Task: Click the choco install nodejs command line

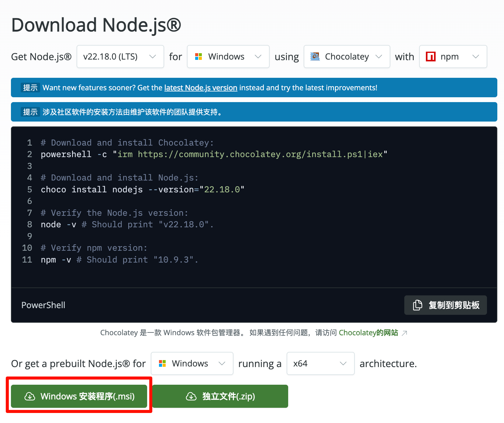Action: 143,190
